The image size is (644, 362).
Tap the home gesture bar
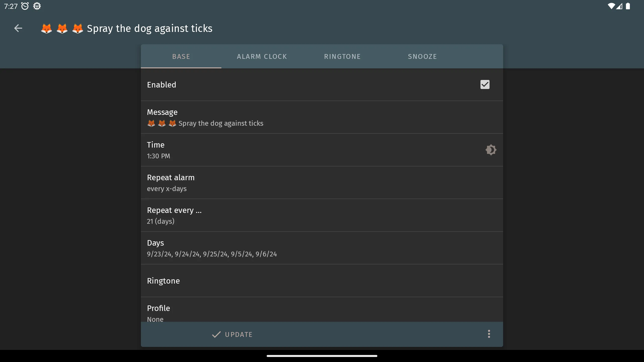pyautogui.click(x=322, y=356)
